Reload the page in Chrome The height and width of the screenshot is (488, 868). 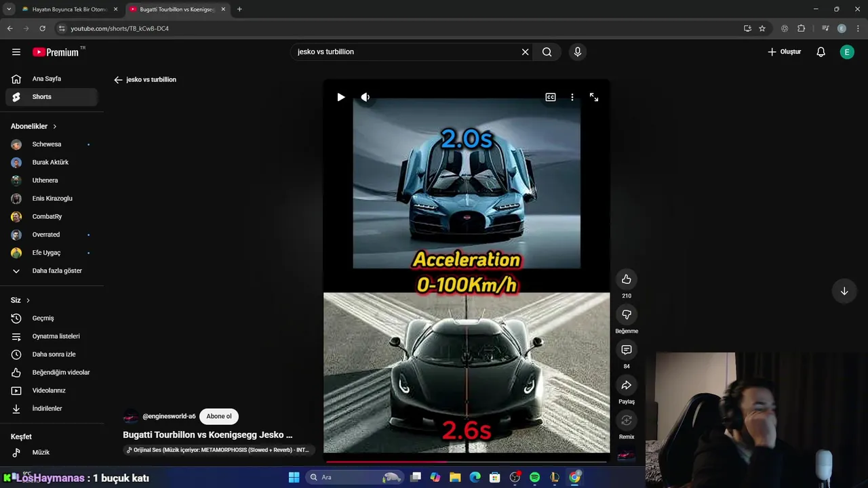(42, 28)
